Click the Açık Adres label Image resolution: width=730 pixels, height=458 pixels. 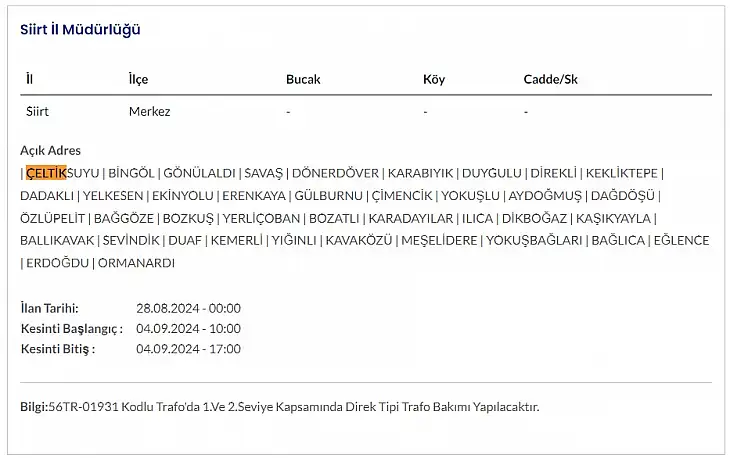point(50,150)
